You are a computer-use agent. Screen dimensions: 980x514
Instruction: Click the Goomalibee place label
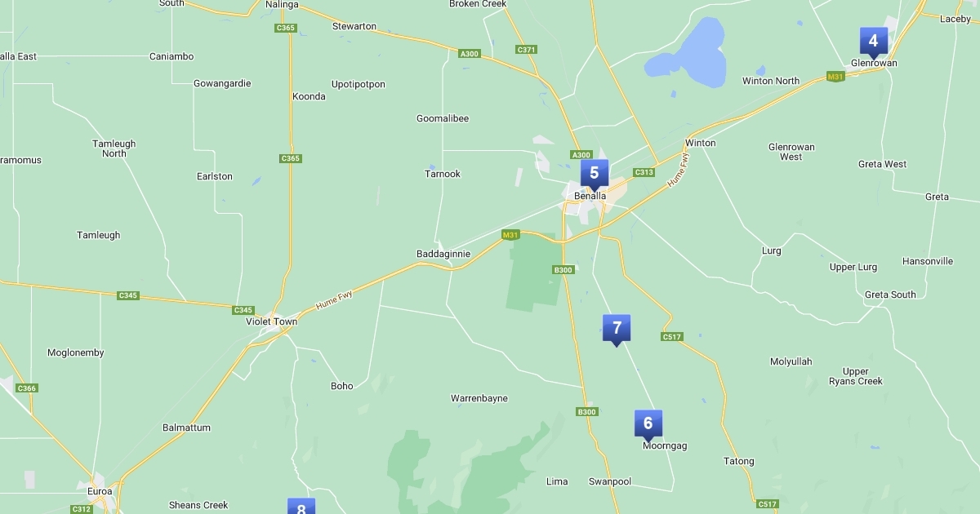coord(443,118)
